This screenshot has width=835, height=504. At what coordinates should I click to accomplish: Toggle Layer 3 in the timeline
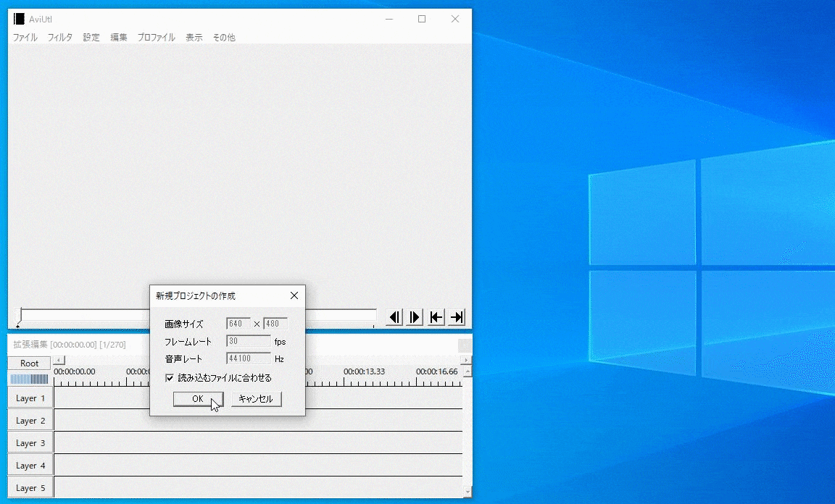click(x=30, y=442)
